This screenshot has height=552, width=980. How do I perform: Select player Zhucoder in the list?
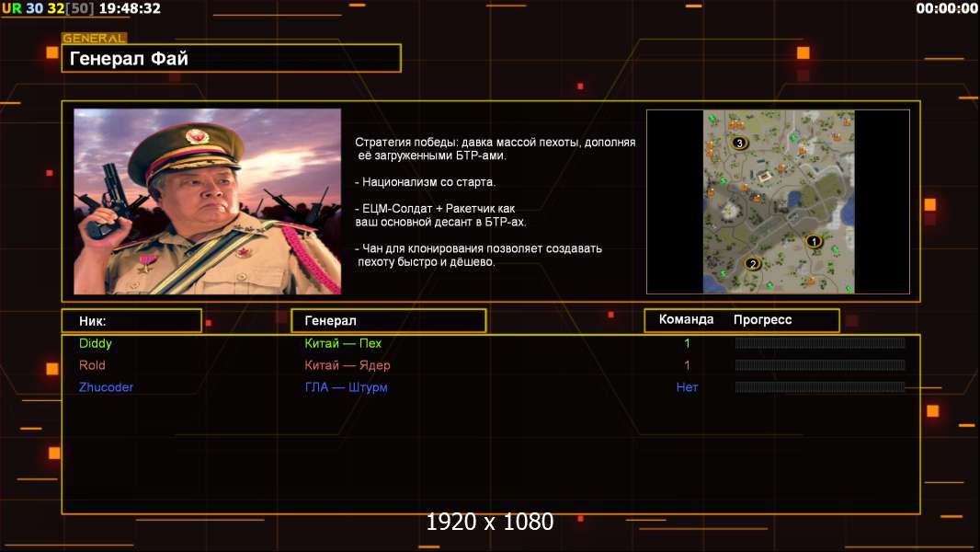106,387
